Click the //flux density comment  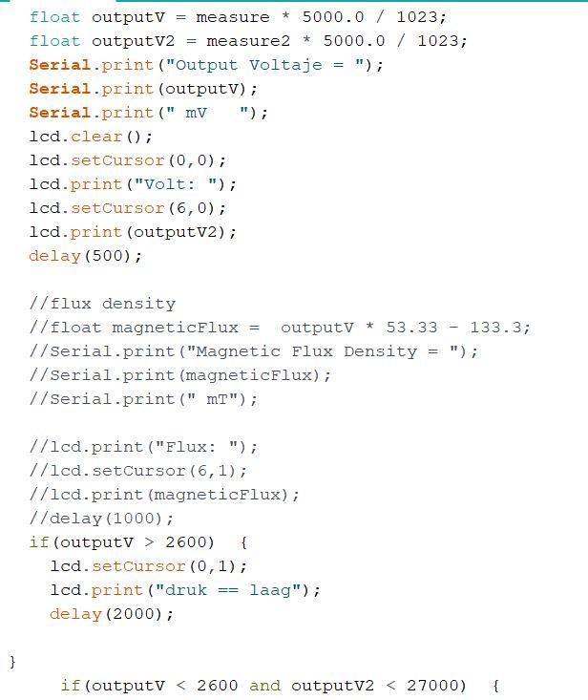(102, 304)
